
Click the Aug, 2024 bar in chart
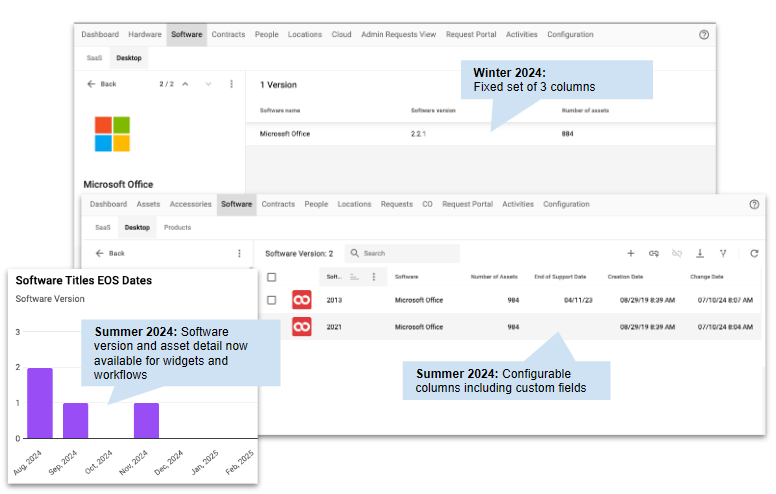40,403
